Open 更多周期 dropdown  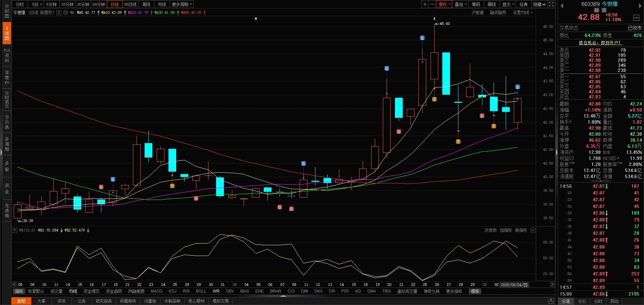point(182,4)
